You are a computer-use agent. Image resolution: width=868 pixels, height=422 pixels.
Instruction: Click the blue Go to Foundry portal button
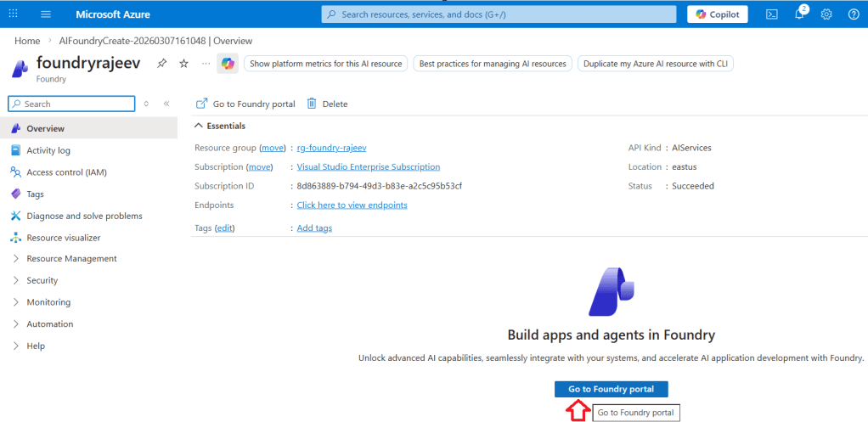point(611,389)
